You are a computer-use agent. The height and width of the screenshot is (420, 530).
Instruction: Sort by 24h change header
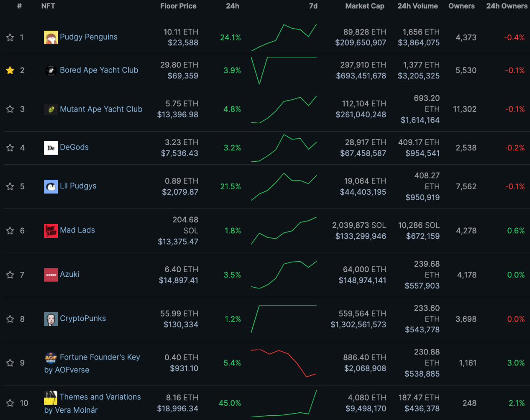coord(233,6)
